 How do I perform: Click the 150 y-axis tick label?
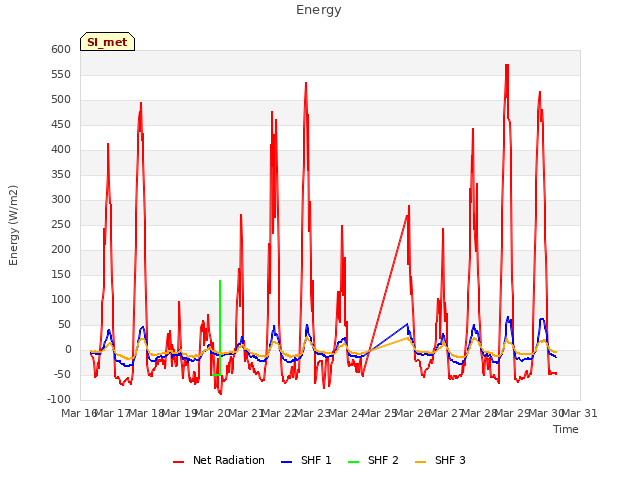(x=61, y=275)
